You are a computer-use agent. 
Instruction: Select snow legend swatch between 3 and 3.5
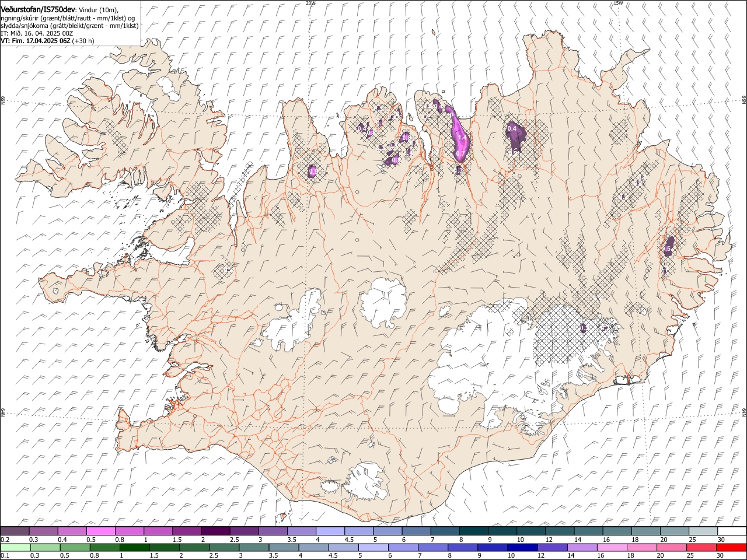point(272,531)
